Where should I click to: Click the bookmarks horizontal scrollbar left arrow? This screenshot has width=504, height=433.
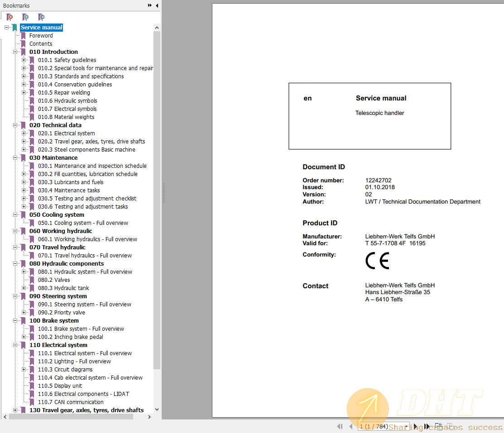[x=5, y=417]
